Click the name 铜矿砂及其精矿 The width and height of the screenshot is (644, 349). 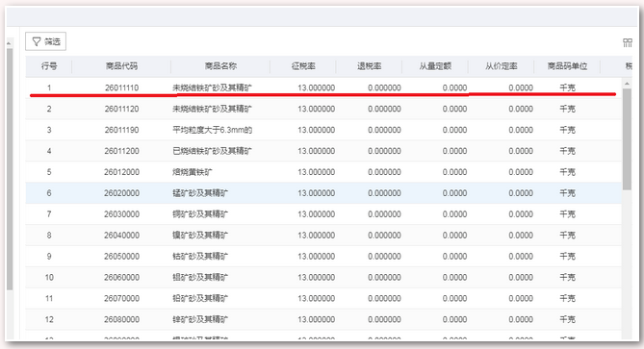coord(200,214)
